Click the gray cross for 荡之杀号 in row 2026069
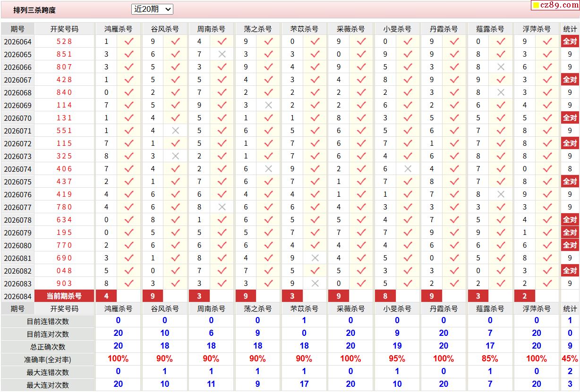The width and height of the screenshot is (580, 392). point(269,105)
